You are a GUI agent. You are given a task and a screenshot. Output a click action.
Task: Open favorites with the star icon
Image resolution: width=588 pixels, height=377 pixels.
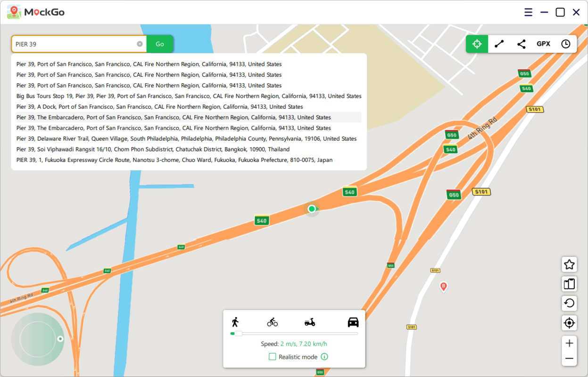(569, 264)
